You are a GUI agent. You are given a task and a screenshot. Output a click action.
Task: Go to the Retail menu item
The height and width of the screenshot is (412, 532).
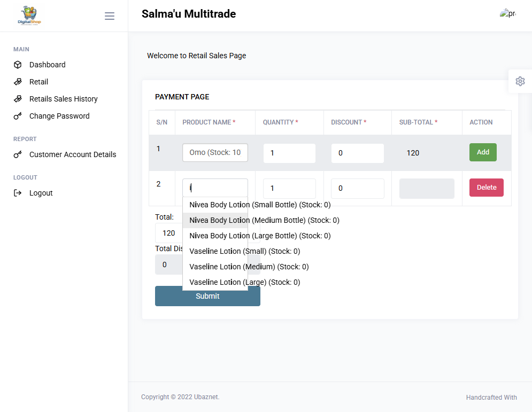(x=38, y=82)
